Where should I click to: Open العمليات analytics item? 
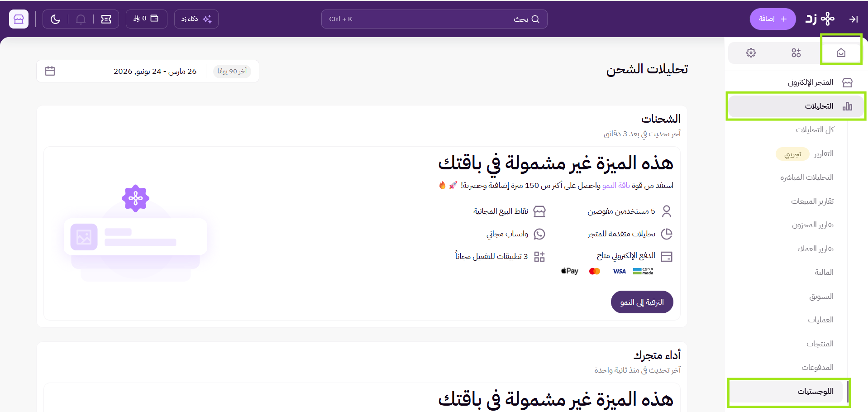(x=820, y=320)
